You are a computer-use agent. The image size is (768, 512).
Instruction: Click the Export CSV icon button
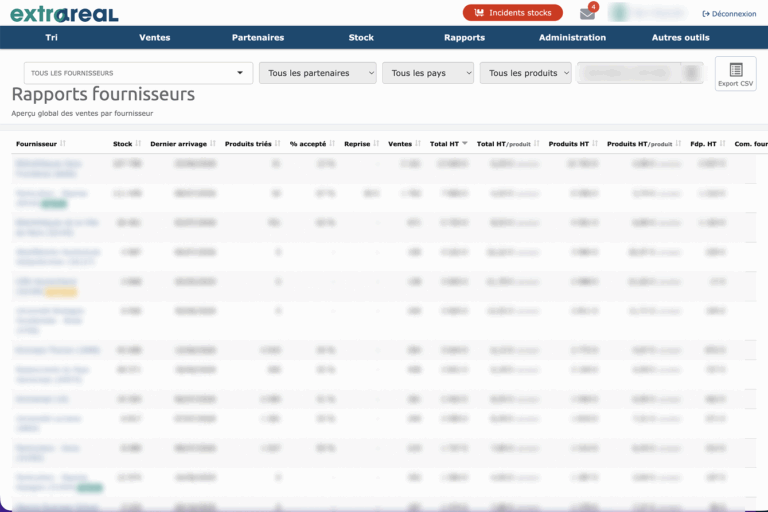click(x=736, y=73)
